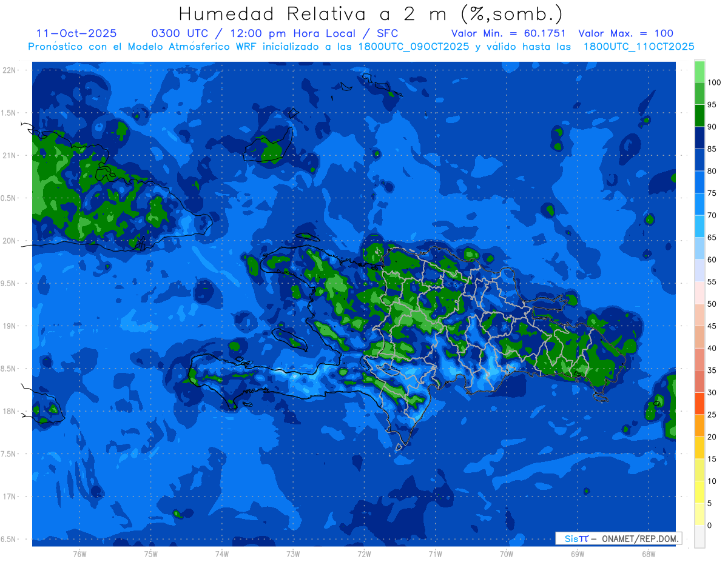Select the 90-95 dark green legend swatch
Screen dimensions: 728x562
click(699, 116)
